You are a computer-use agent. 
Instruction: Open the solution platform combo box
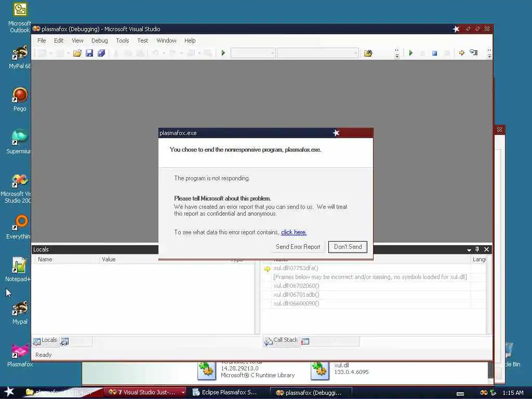tap(317, 53)
